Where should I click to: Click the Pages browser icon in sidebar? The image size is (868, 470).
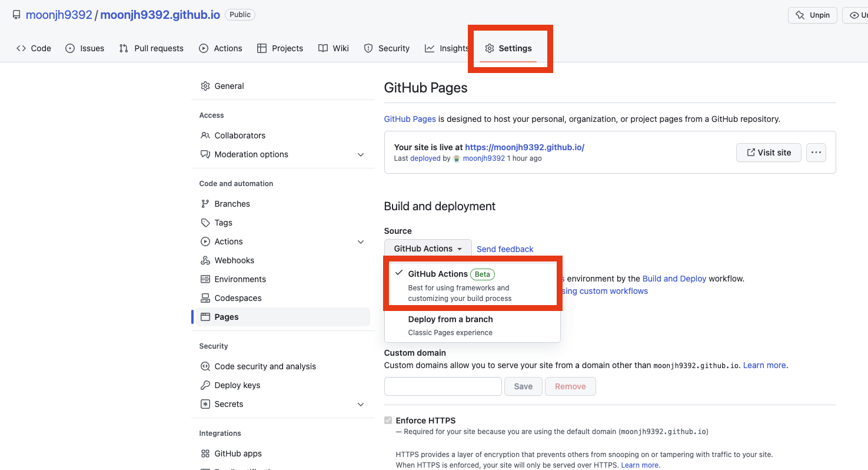[x=205, y=317]
